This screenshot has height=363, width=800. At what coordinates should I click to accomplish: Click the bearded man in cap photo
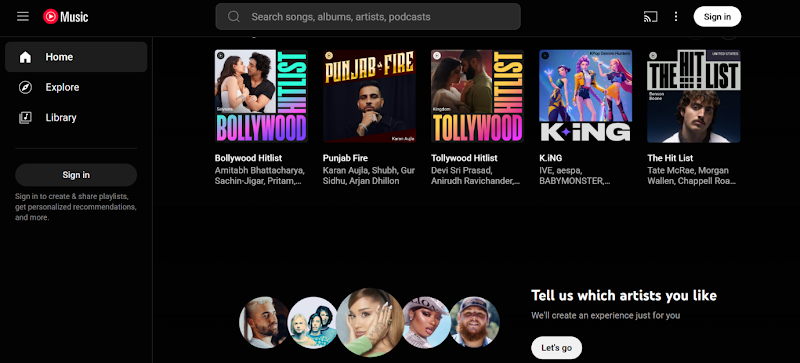[x=474, y=323]
